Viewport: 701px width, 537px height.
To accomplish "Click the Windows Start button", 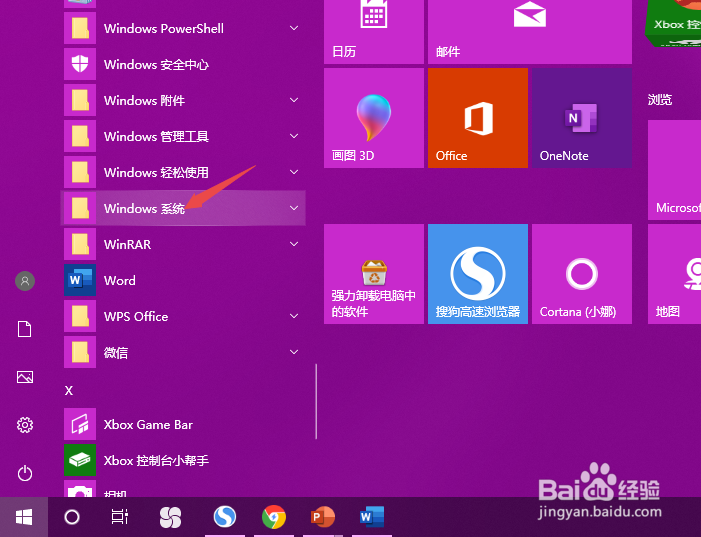I will [x=24, y=517].
